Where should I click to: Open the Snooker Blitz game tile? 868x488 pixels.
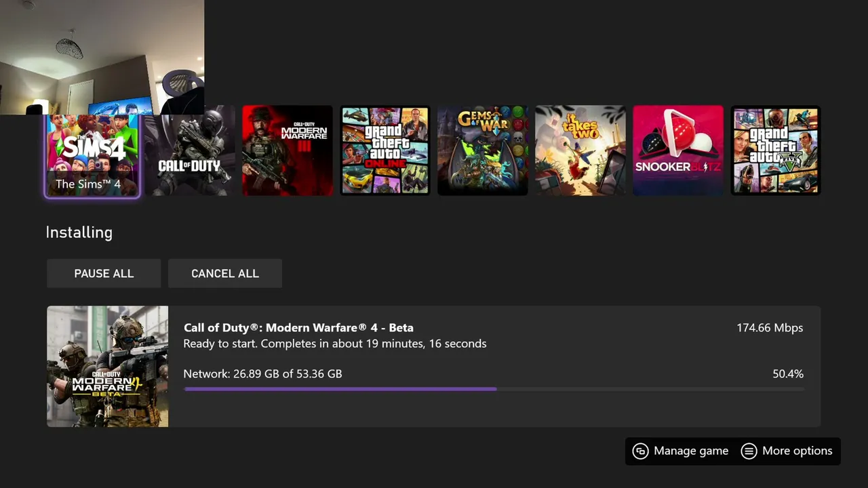click(x=678, y=150)
